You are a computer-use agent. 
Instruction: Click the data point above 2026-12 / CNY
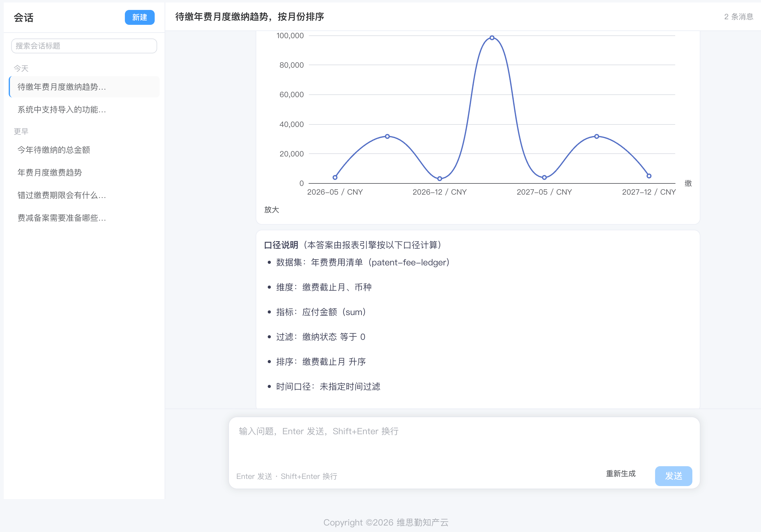440,178
